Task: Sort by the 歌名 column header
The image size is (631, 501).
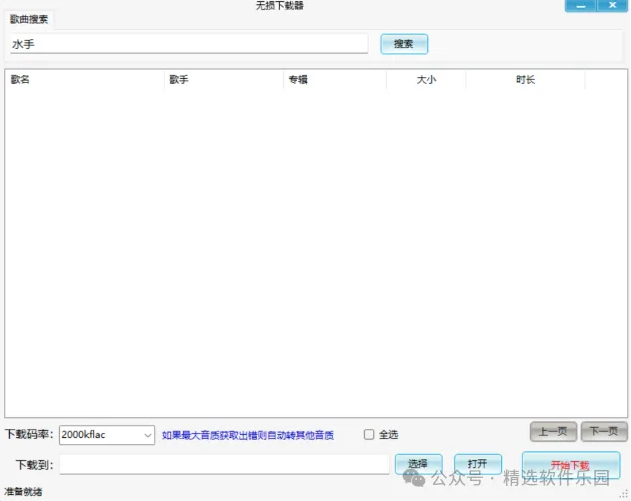Action: coord(84,80)
